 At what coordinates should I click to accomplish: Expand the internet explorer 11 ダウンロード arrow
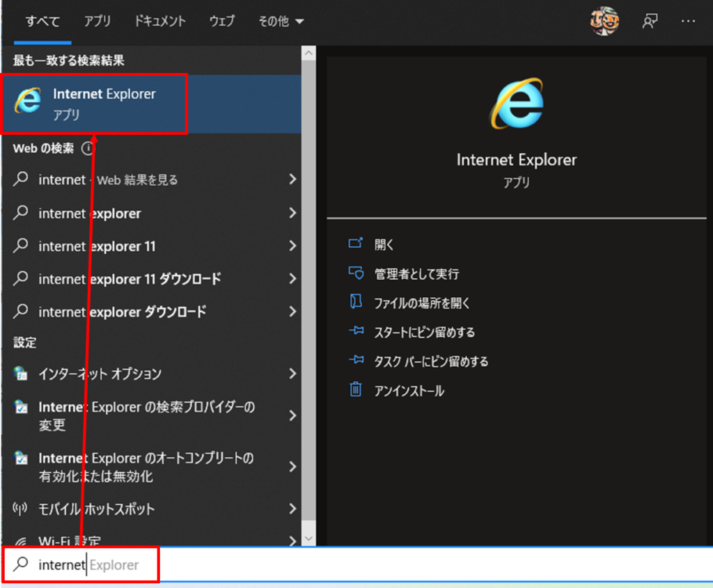tap(292, 278)
